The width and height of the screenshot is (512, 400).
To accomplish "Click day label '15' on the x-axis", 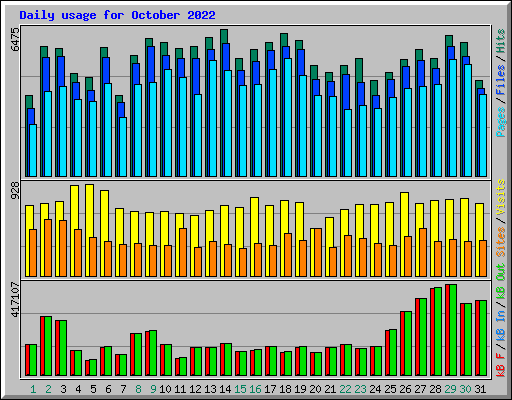I will point(240,389).
